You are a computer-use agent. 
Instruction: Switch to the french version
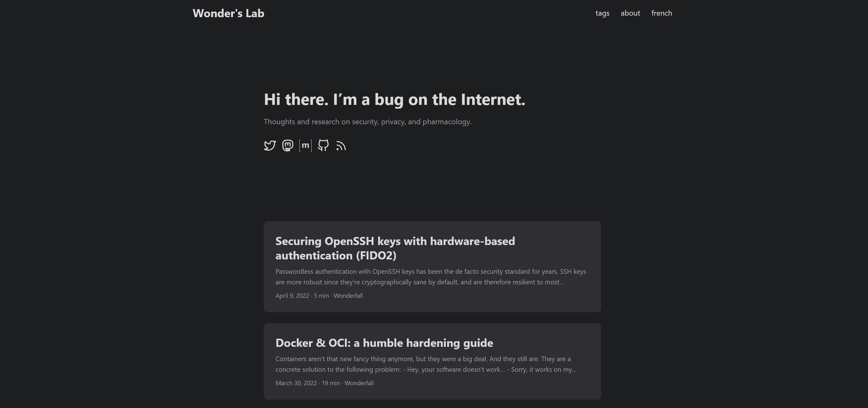pos(662,13)
